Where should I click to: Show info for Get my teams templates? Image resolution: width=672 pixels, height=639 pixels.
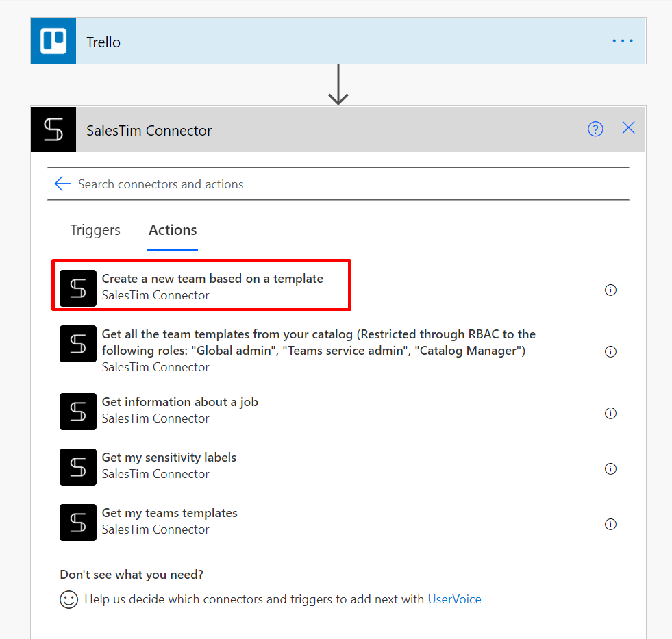coord(610,524)
